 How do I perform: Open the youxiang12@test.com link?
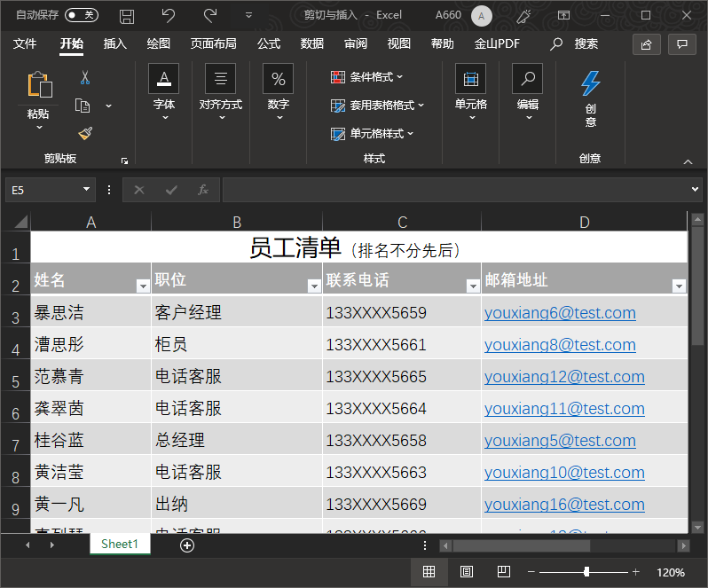[x=564, y=377]
